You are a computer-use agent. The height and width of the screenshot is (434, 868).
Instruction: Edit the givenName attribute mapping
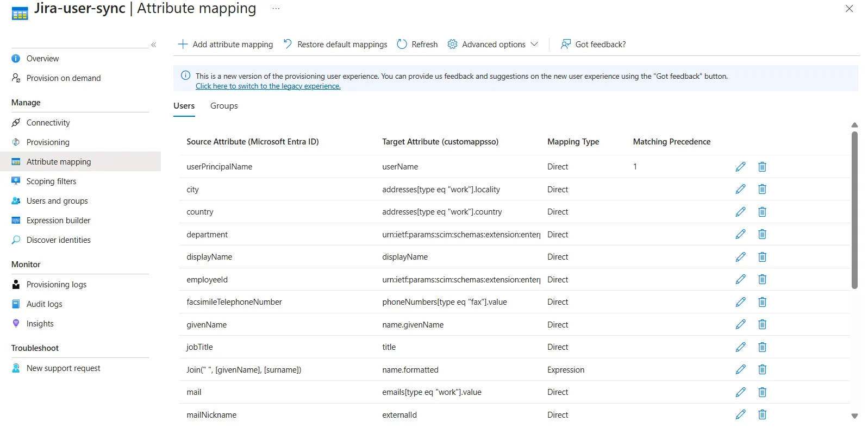tap(740, 324)
